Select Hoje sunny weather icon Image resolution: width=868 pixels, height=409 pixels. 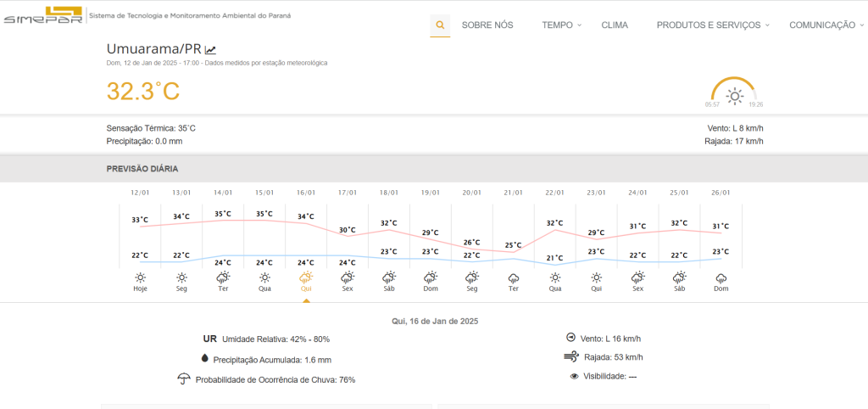(140, 277)
